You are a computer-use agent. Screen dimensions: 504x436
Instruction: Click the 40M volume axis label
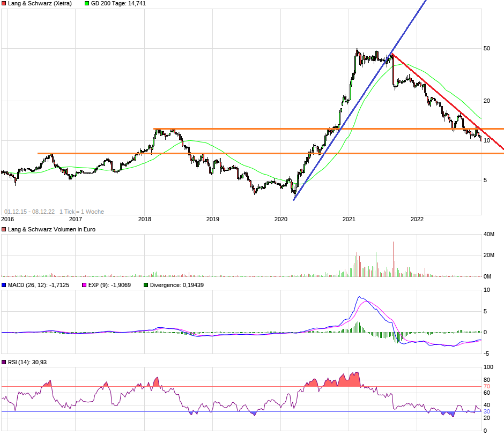(488, 234)
